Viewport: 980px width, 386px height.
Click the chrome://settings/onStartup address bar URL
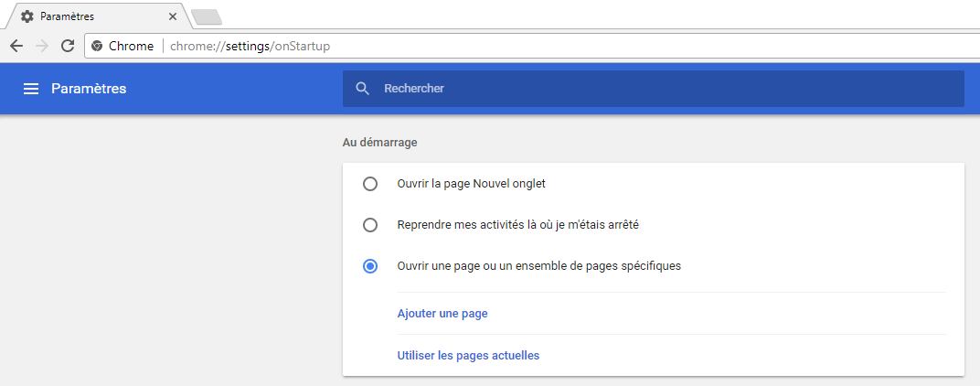(250, 46)
